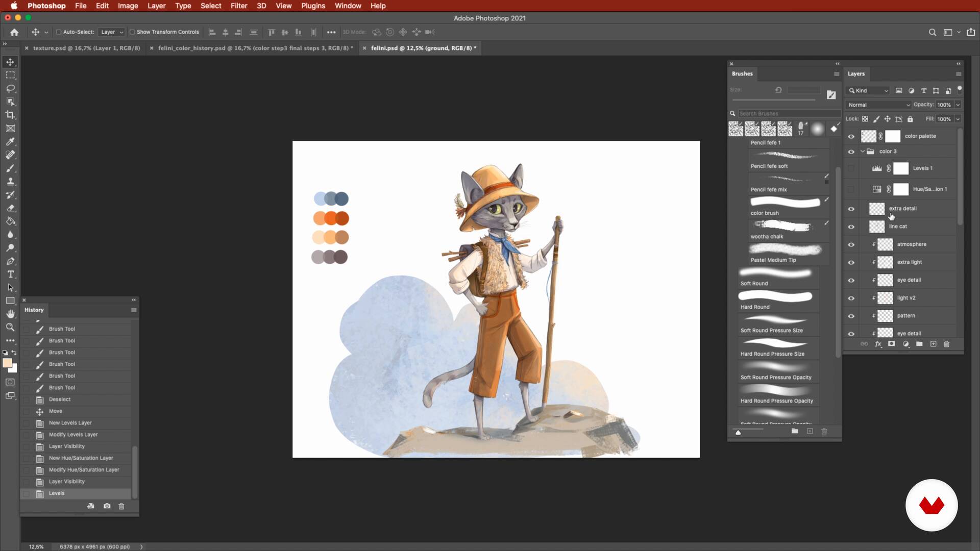Select the Horizontal Type tool

(x=10, y=274)
